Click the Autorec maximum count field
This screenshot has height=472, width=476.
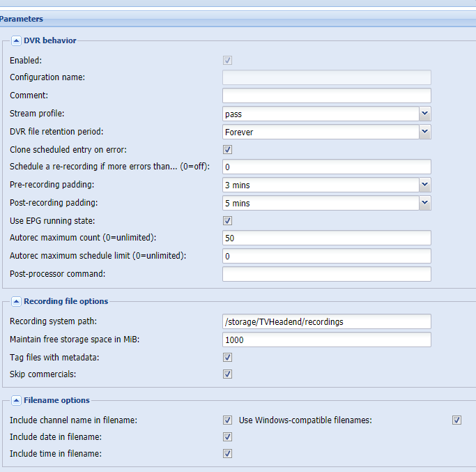(x=326, y=238)
